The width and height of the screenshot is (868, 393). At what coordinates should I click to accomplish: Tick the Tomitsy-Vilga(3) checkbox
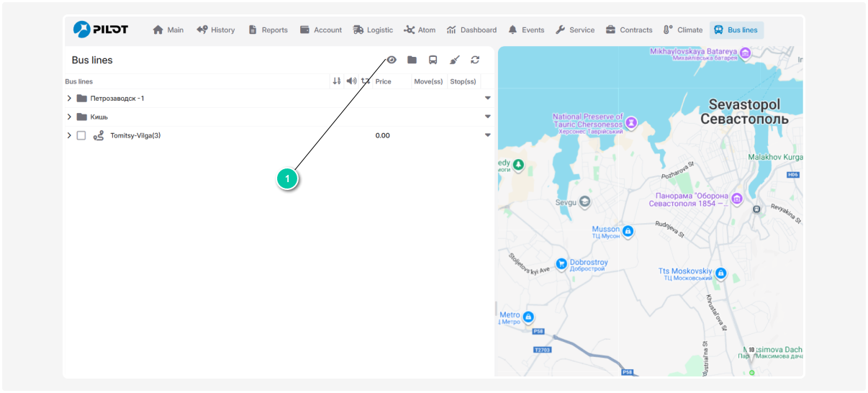pos(81,135)
